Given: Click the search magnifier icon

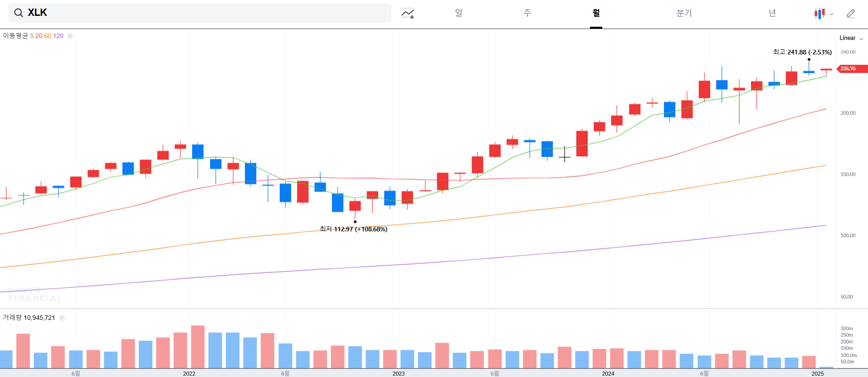Looking at the screenshot, I should click(x=18, y=13).
